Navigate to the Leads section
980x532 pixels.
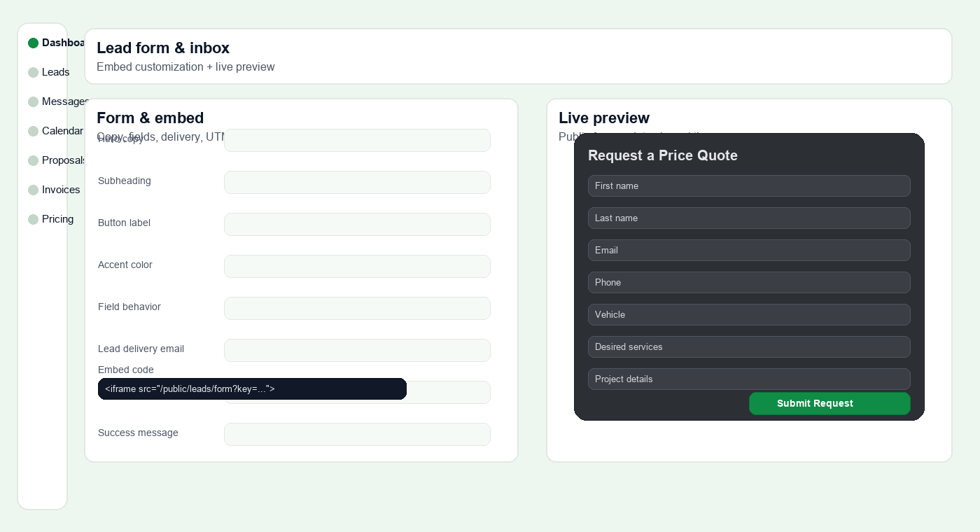click(56, 72)
